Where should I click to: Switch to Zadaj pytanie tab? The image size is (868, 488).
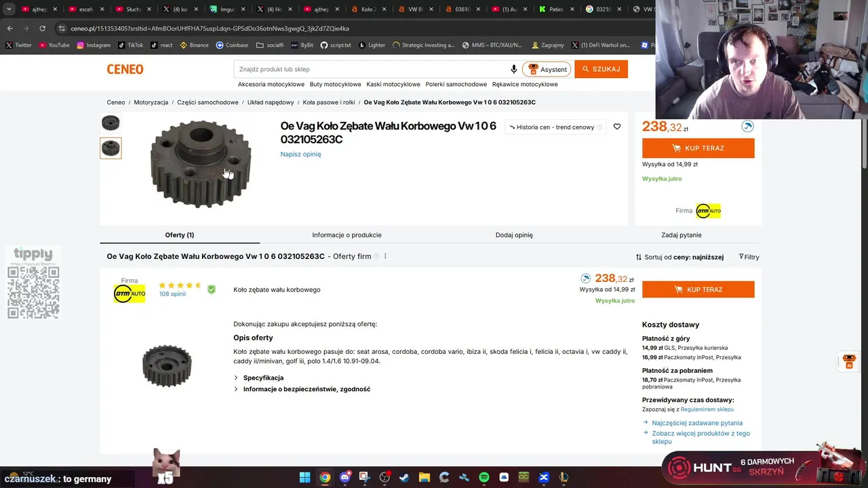681,235
